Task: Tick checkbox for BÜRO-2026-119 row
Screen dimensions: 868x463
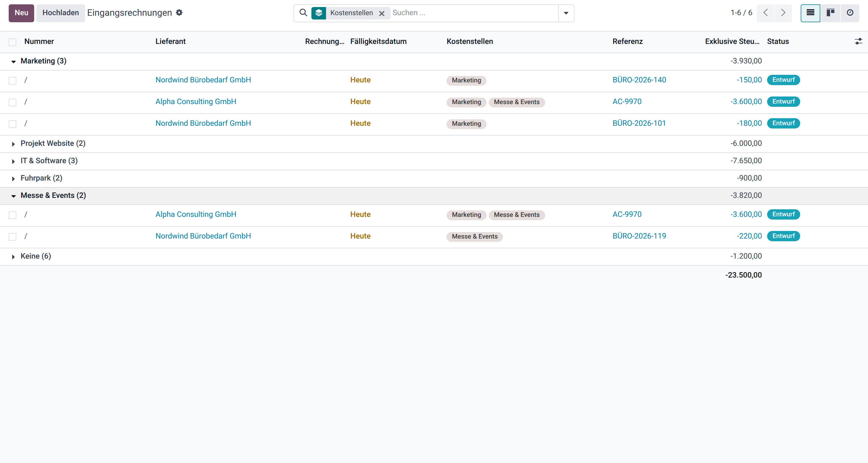Action: tap(12, 237)
